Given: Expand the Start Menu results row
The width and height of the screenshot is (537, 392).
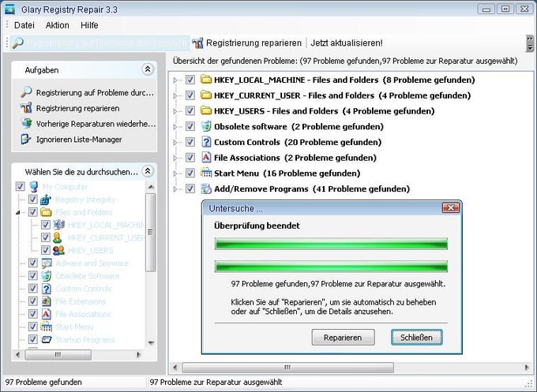Looking at the screenshot, I should click(x=175, y=174).
